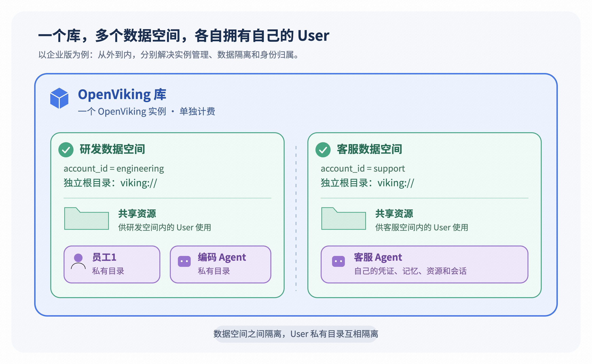Click the text 供研发空间内的 User 使用

point(165,227)
